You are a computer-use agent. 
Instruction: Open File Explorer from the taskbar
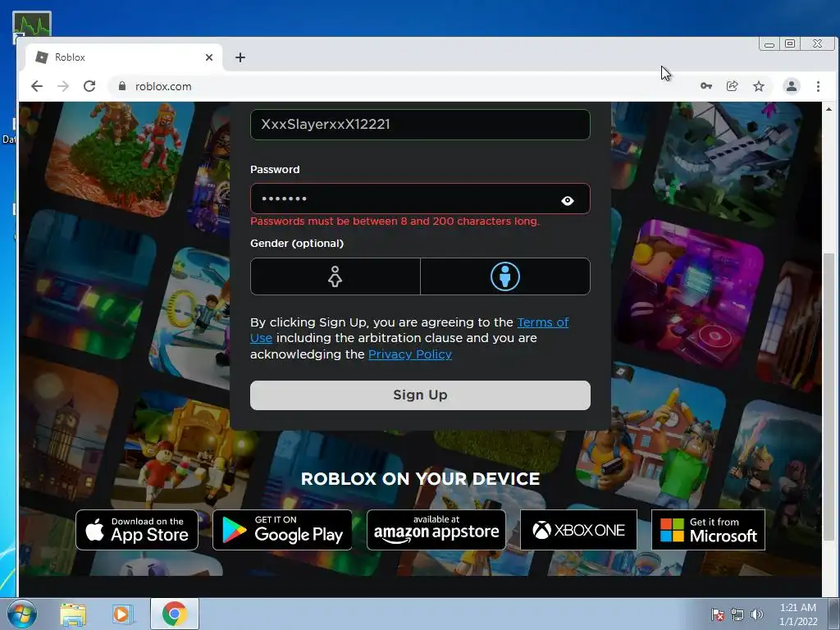(x=73, y=614)
